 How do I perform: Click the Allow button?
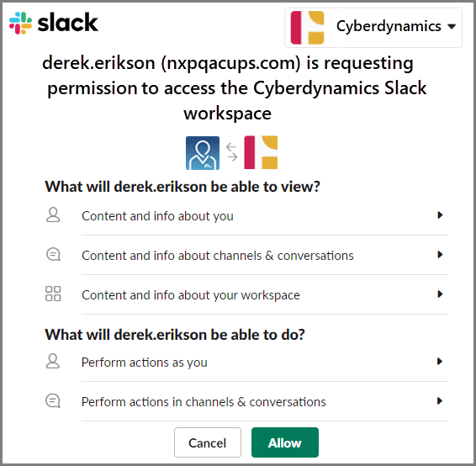pos(285,442)
